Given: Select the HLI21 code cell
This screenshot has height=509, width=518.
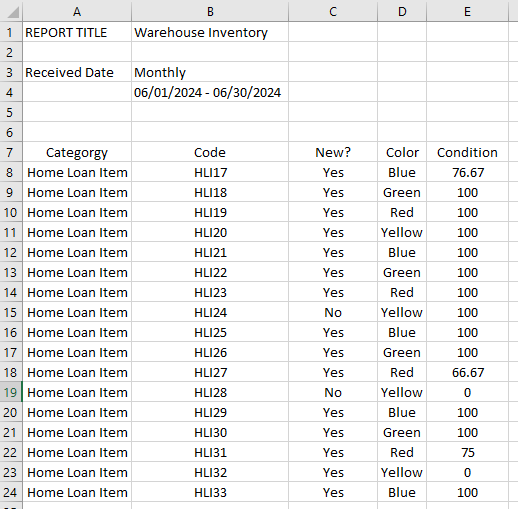Looking at the screenshot, I should (210, 252).
